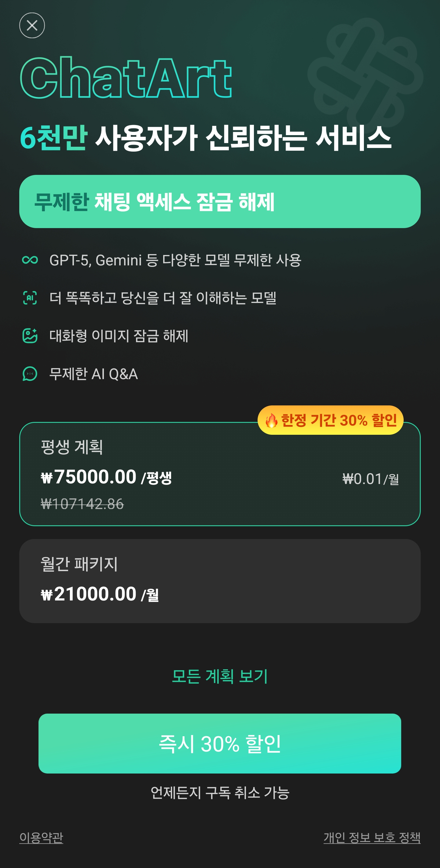Click the 무제한 채팅 액세스 잠금 해제 banner
Screen dimensions: 440x868
(x=219, y=201)
